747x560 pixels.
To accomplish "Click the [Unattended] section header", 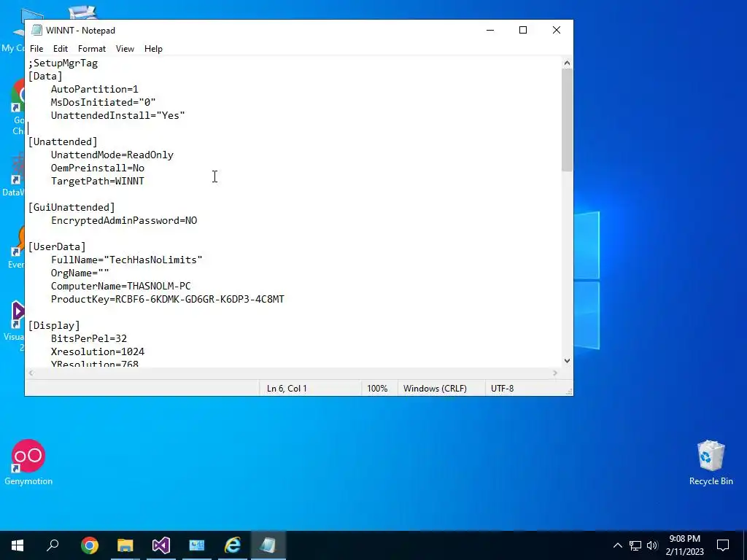I will tap(63, 141).
